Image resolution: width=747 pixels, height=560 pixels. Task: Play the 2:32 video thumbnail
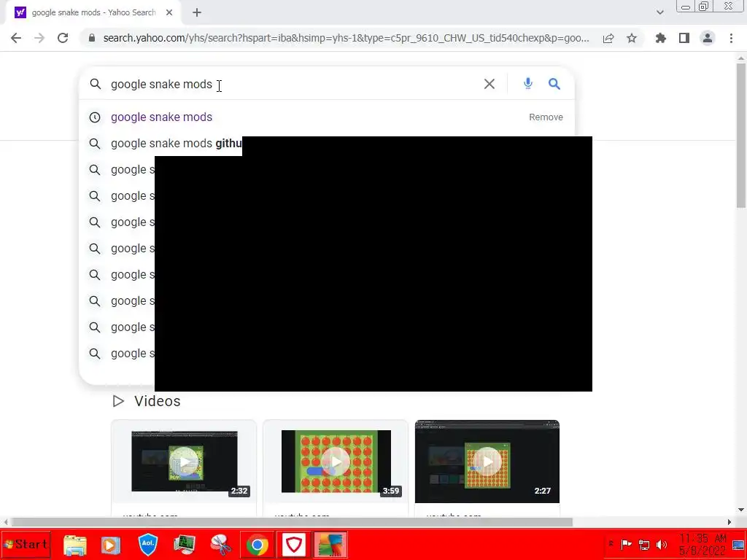pos(184,462)
